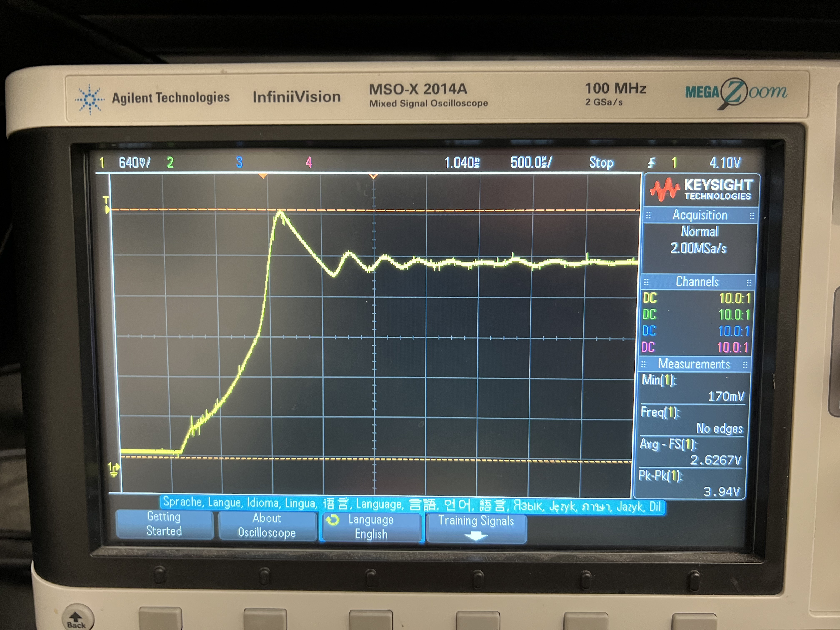Click the orange trigger position triangle
This screenshot has height=630, width=840.
[263, 176]
